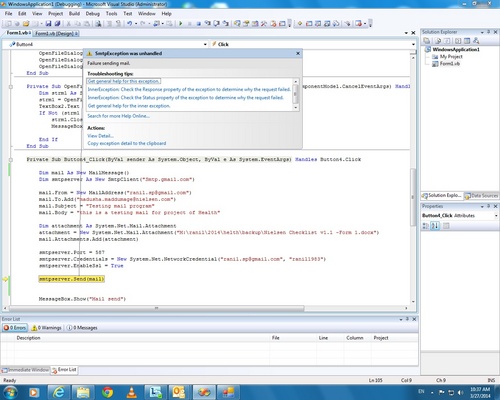Click the View Detail action link
This screenshot has width=500, height=400.
tap(100, 136)
